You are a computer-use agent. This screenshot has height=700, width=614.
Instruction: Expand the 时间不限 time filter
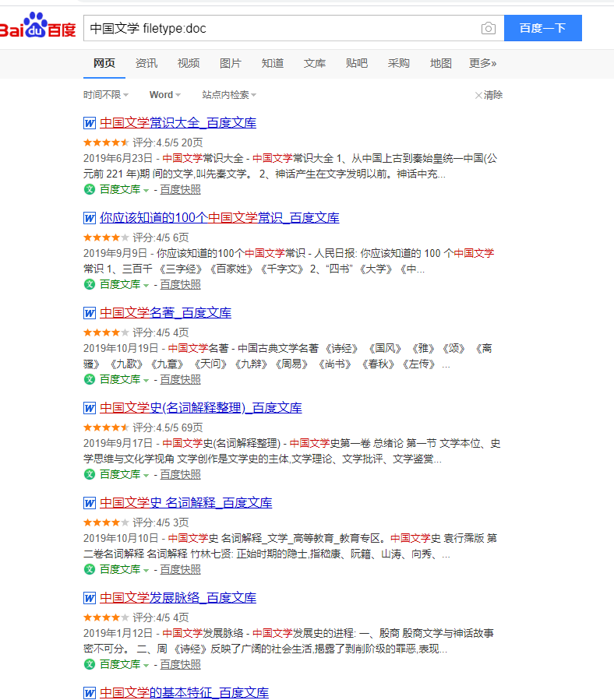pos(106,95)
